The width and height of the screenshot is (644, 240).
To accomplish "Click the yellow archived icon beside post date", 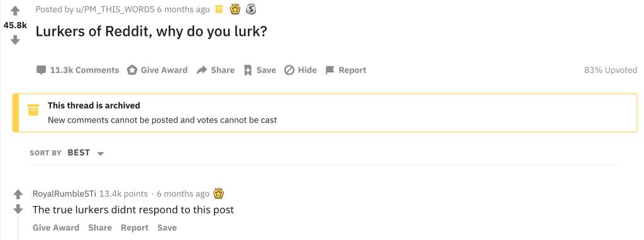I will tap(219, 9).
